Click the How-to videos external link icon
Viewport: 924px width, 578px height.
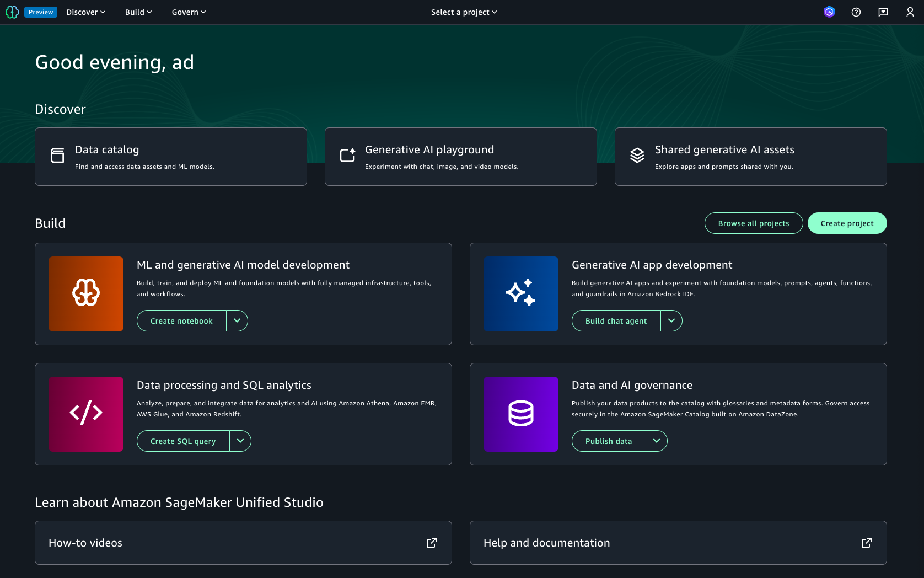click(x=432, y=543)
